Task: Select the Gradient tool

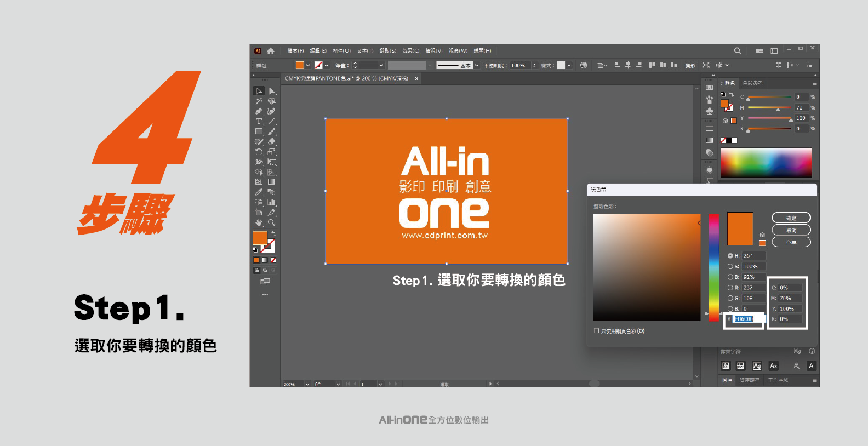Action: 272,182
